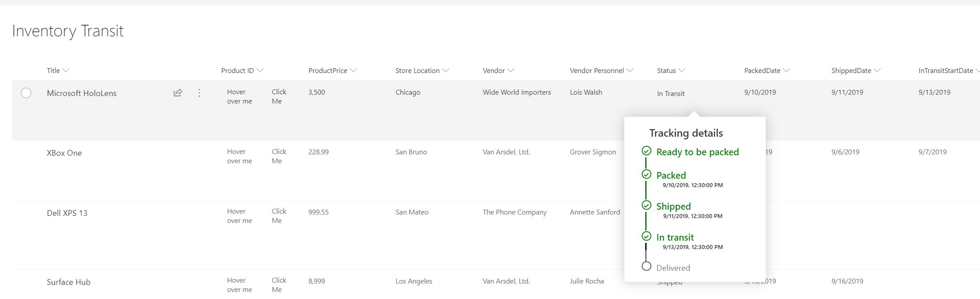Click the Packed step label
This screenshot has height=299, width=980.
pos(671,175)
